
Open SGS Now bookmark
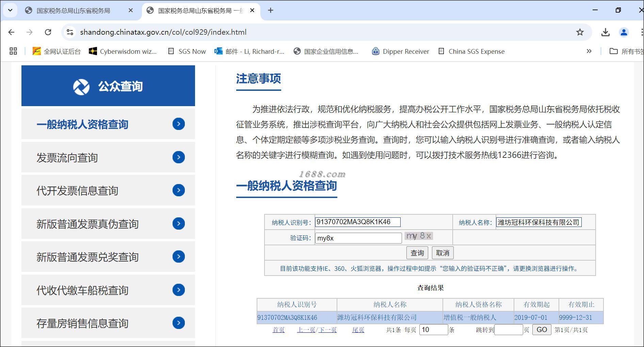(187, 51)
